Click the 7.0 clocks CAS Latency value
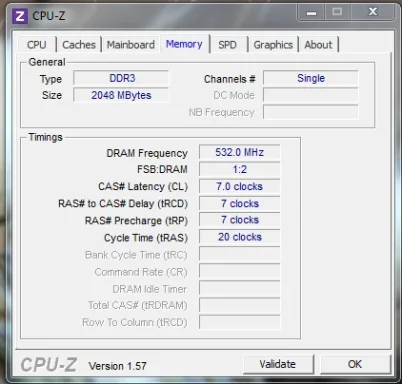402x384 pixels. click(239, 186)
